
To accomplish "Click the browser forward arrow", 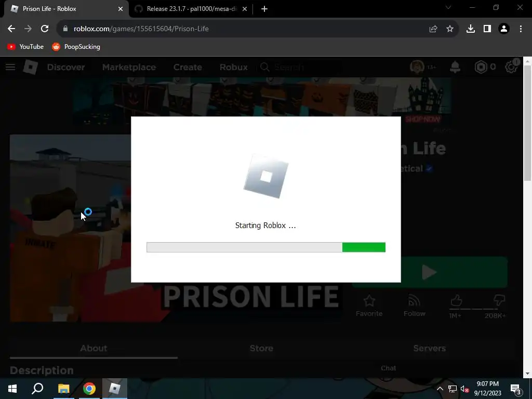I will [x=28, y=29].
